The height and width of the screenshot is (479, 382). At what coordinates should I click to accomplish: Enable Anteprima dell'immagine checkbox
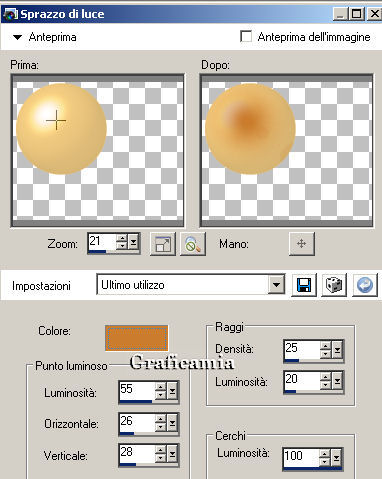coord(246,36)
